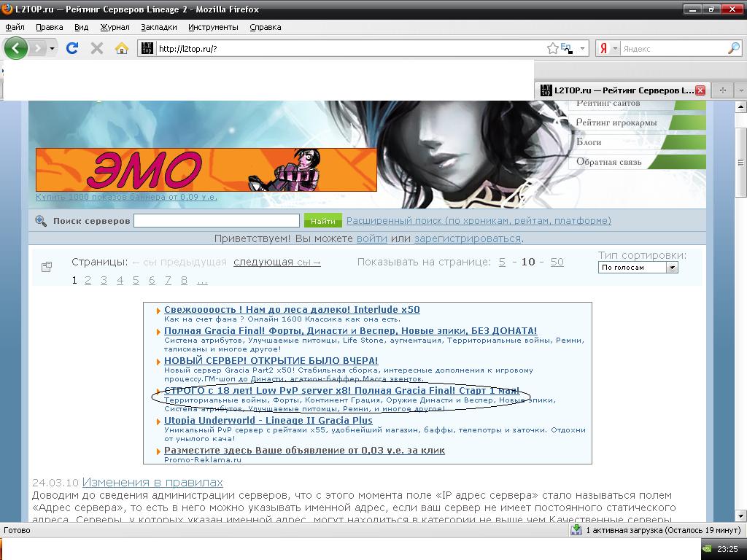Viewport: 747px width, 560px height.
Task: Click the pages list icon left of Страницы
Action: pos(47,267)
